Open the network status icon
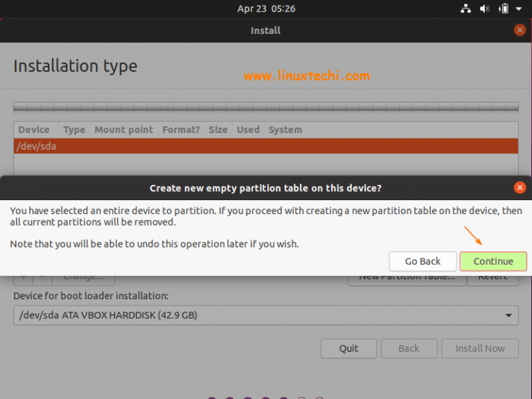Screen dimensions: 532x399 [x=465, y=8]
